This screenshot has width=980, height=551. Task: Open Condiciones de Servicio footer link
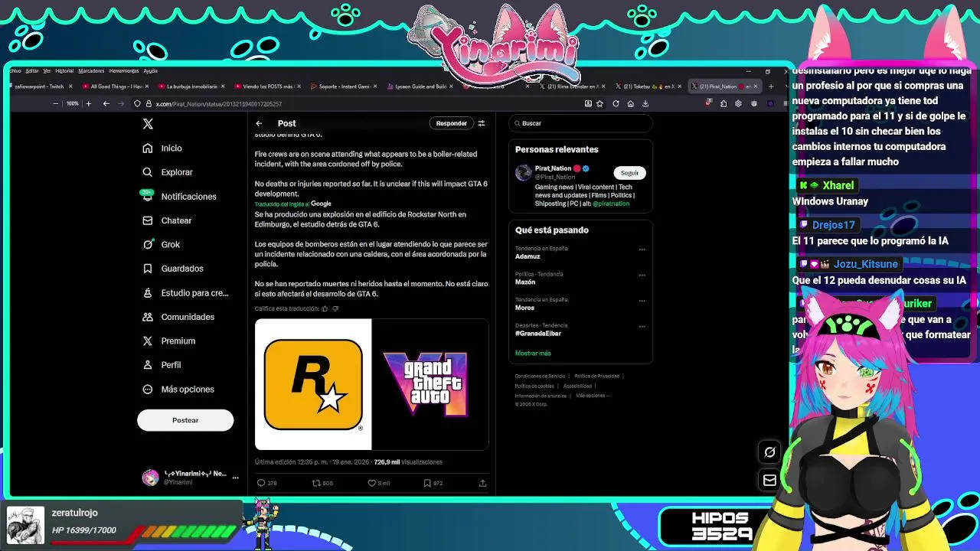[540, 376]
